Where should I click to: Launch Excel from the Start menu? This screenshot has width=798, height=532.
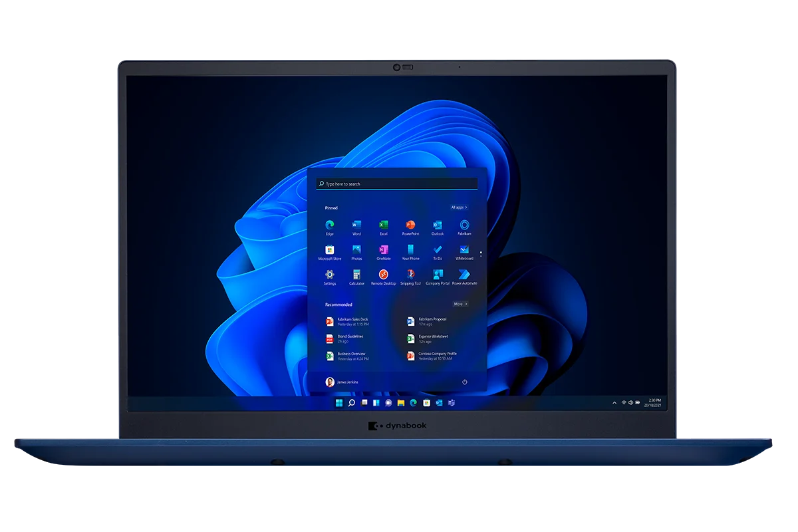[383, 225]
